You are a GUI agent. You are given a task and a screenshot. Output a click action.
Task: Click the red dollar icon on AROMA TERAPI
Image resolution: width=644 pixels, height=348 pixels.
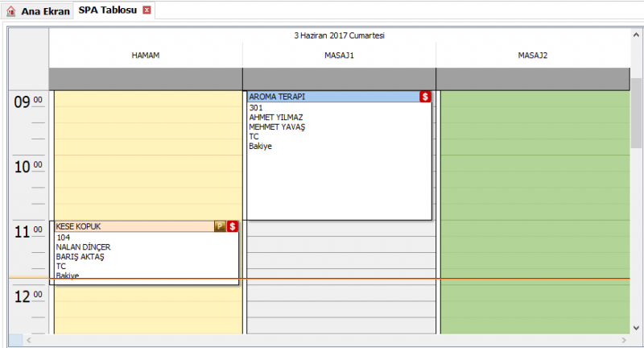click(x=425, y=97)
